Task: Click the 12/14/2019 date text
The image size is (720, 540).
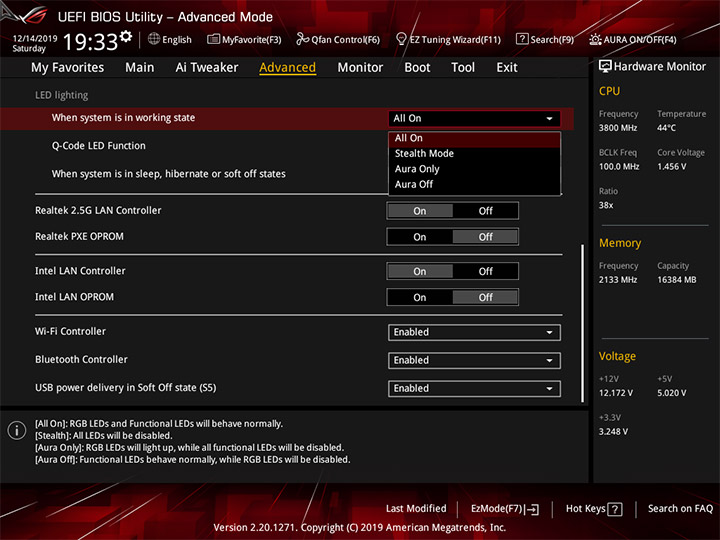Action: (35, 39)
